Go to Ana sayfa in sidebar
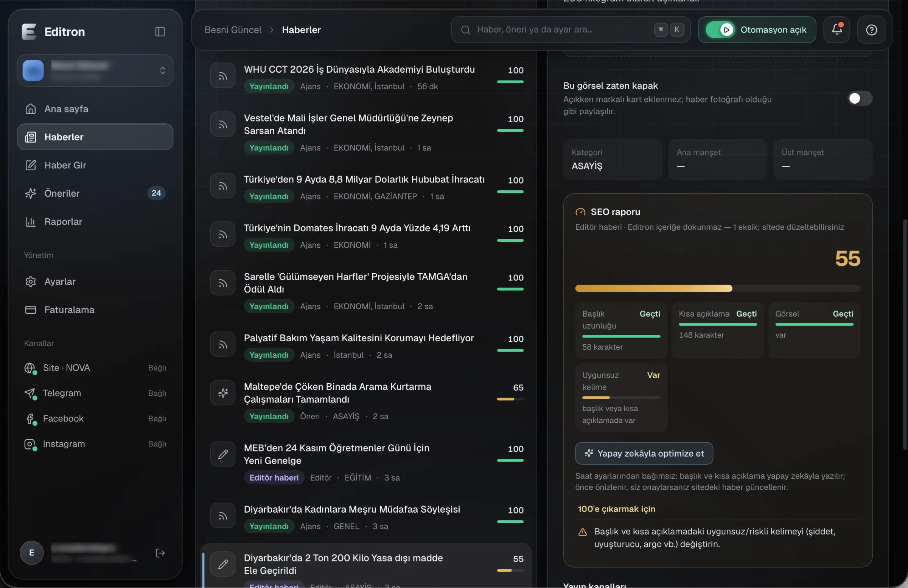Screen dimensions: 908x588 coord(95,109)
